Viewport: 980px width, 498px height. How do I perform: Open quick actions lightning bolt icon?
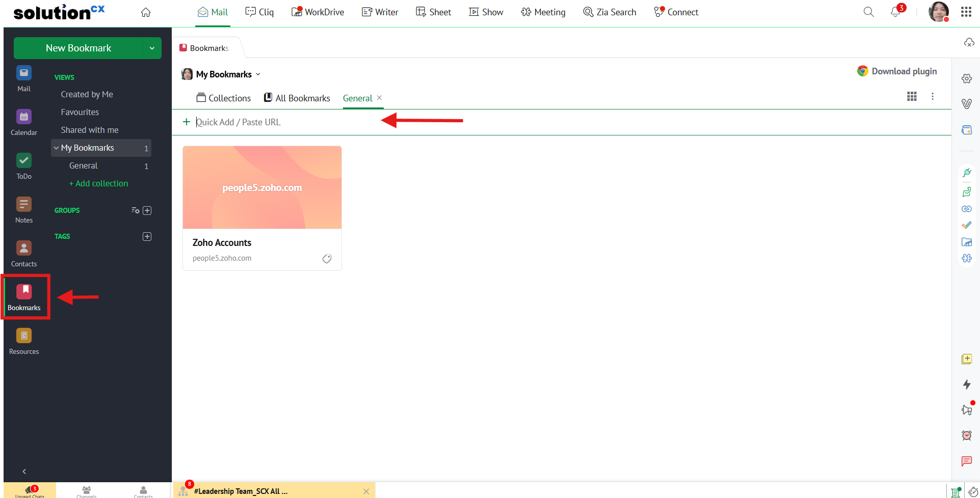coord(967,384)
